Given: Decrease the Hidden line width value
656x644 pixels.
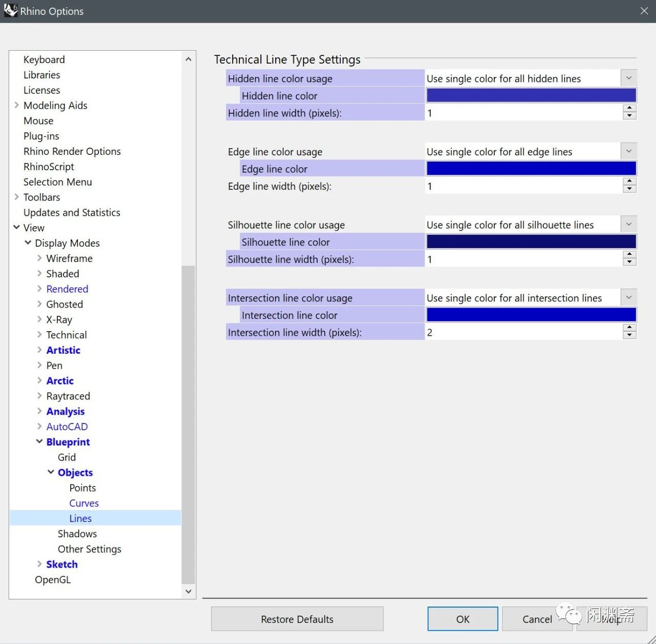Looking at the screenshot, I should click(x=630, y=116).
